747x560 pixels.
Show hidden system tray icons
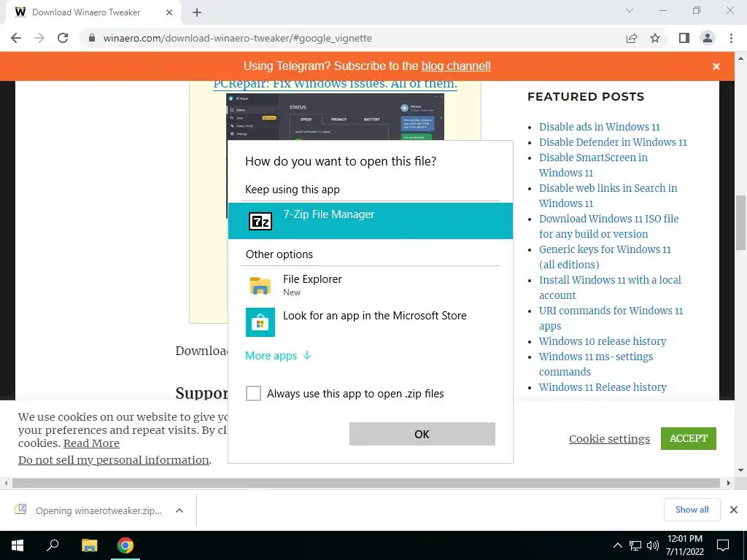click(x=617, y=545)
